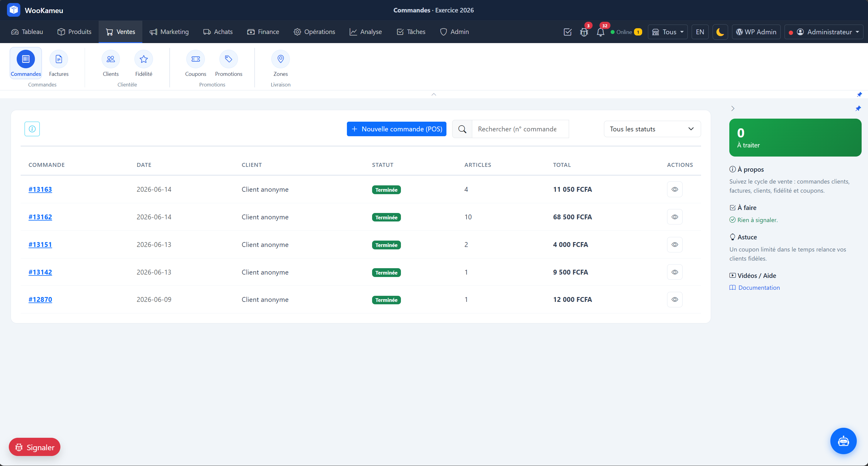
Task: Open the Tous les statuts dropdown
Action: pos(652,129)
